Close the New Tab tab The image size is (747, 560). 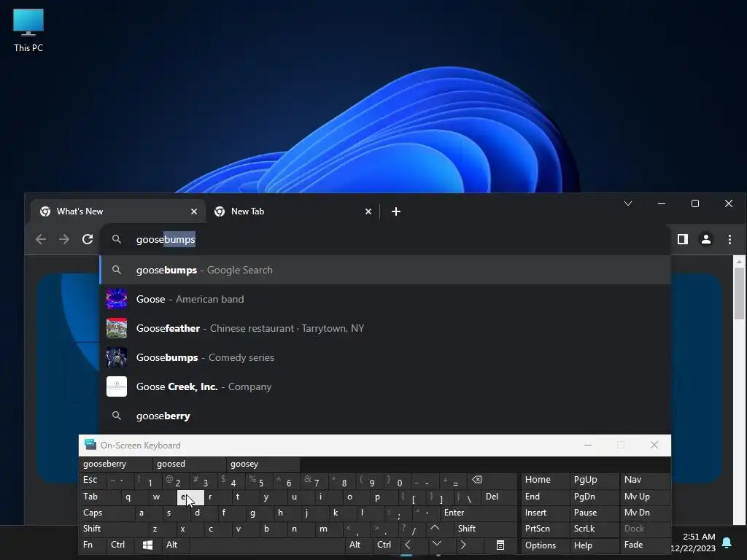click(x=368, y=211)
